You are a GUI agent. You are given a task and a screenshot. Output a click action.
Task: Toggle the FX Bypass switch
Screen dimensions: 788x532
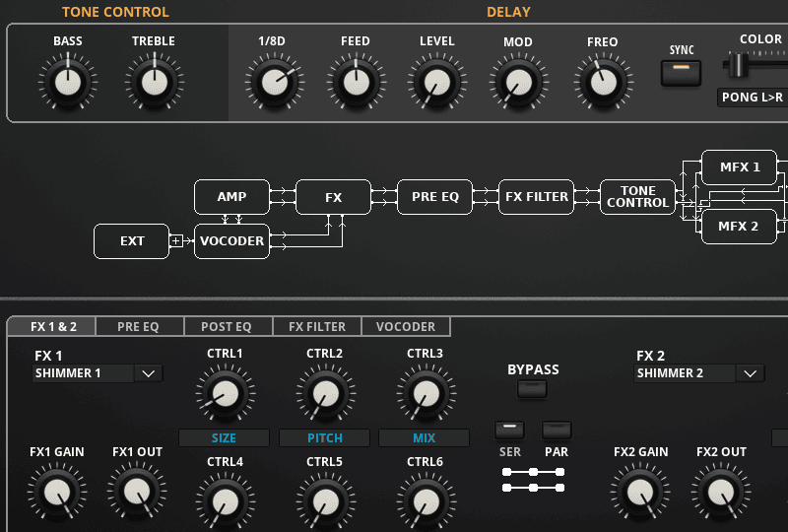pyautogui.click(x=532, y=389)
